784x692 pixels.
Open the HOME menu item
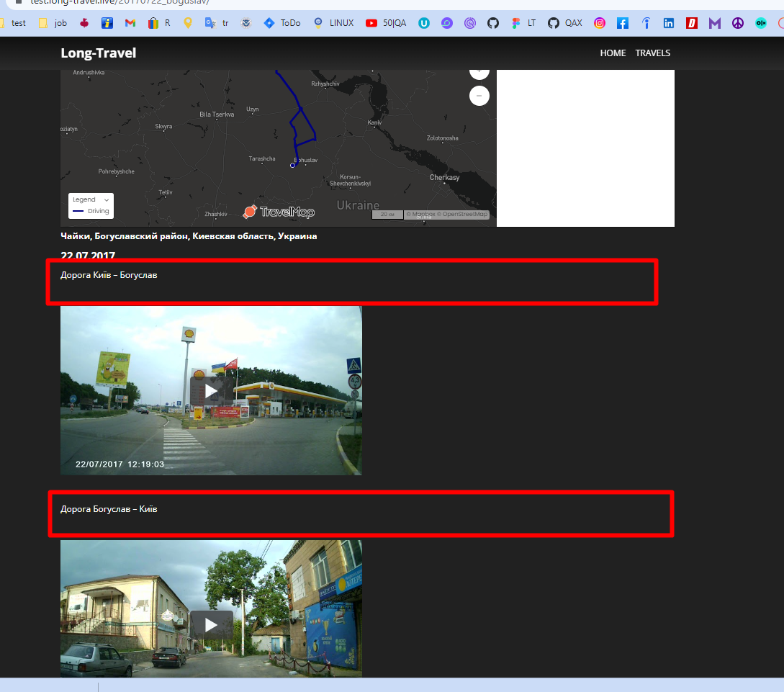[x=613, y=53]
